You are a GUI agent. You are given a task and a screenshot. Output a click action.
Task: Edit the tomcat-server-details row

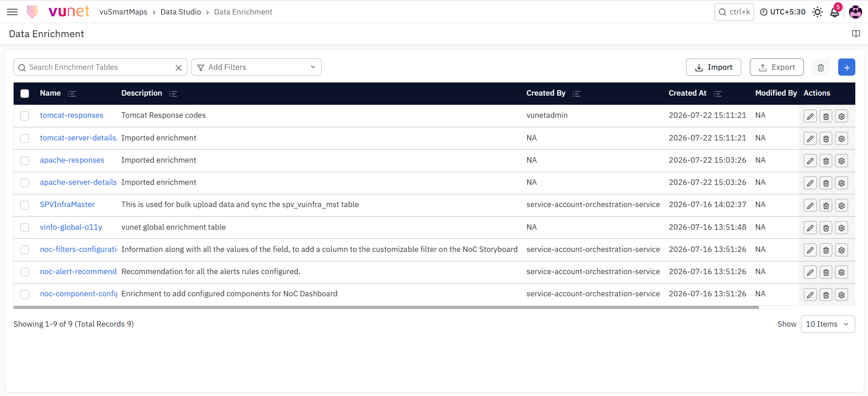(810, 139)
